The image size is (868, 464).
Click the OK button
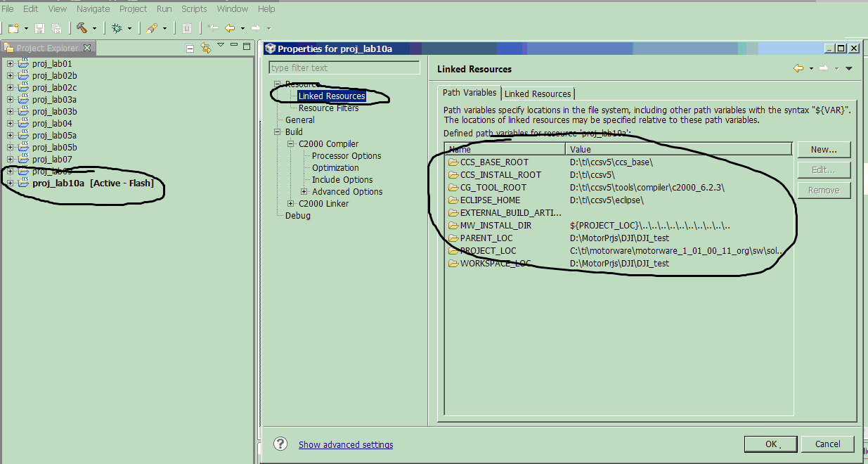(x=771, y=444)
